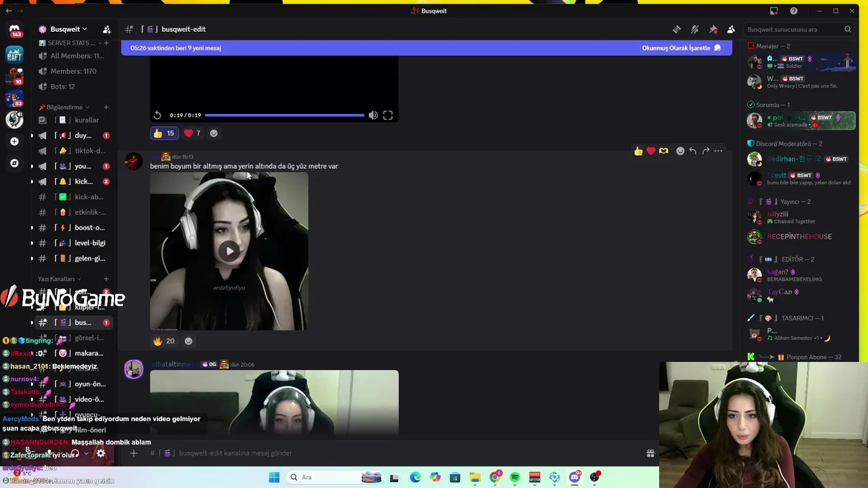This screenshot has height=488, width=868.
Task: Toggle the thumbs up reaction showing 15
Action: click(164, 134)
